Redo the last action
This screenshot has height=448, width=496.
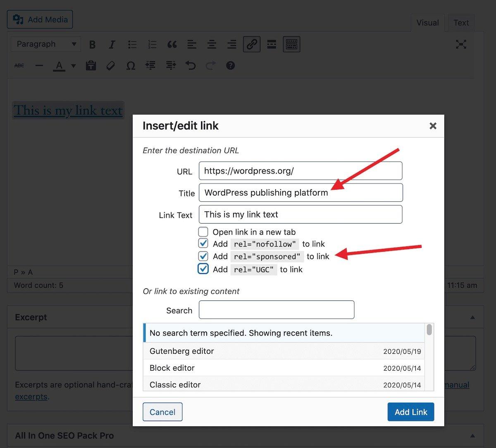[210, 65]
